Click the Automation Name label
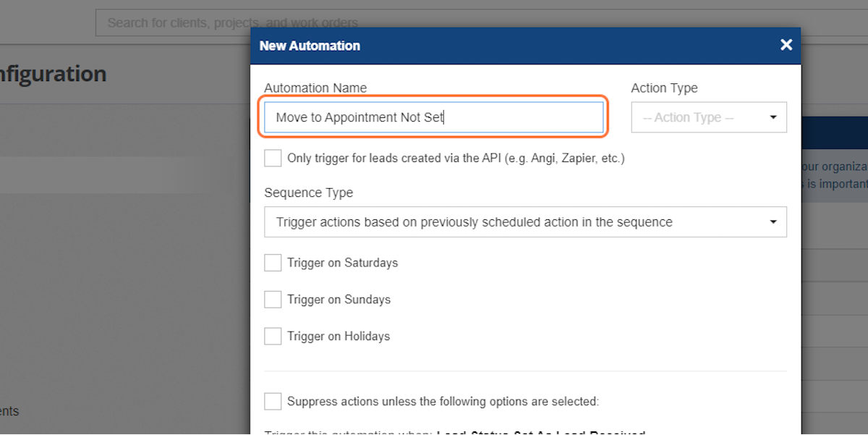This screenshot has height=435, width=868. [x=315, y=88]
